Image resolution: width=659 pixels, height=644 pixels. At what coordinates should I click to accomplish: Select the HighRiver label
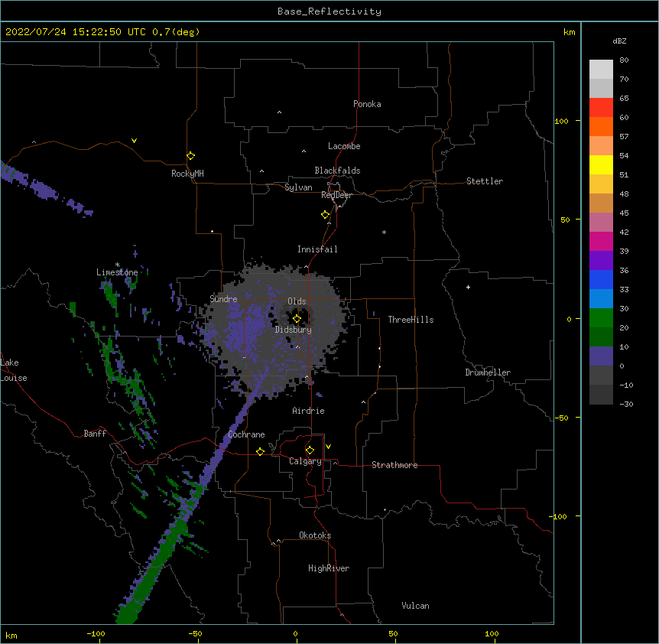tap(329, 568)
